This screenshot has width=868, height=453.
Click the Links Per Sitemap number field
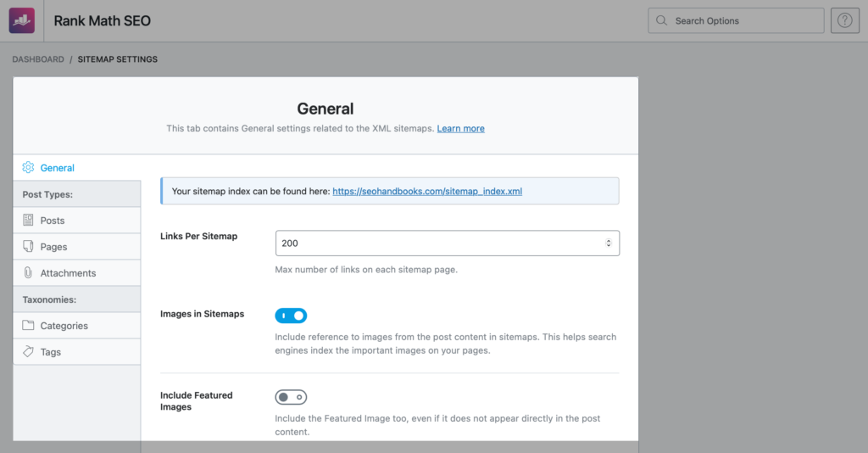tap(448, 243)
